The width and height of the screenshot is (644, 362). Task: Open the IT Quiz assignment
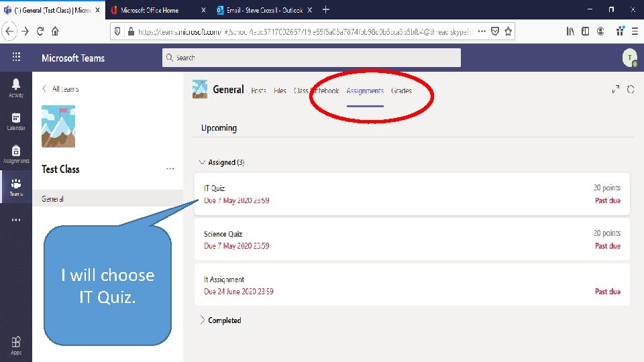point(412,194)
